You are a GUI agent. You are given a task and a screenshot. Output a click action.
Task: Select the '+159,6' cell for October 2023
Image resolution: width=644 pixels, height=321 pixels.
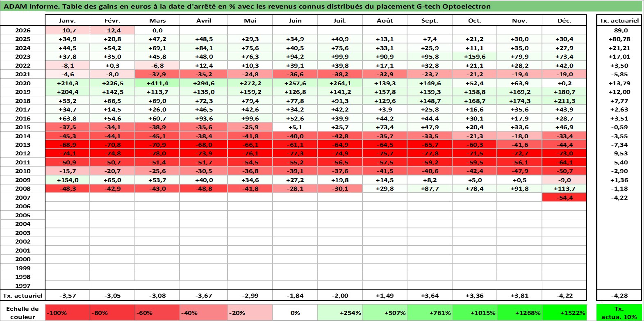(475, 57)
